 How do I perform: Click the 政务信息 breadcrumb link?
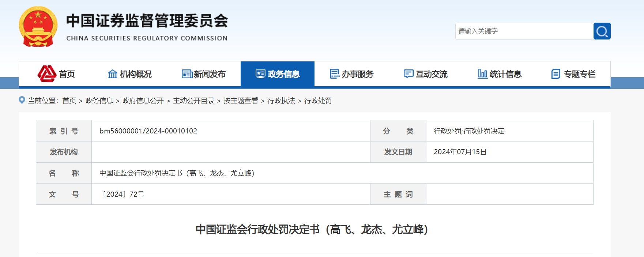[x=99, y=101]
